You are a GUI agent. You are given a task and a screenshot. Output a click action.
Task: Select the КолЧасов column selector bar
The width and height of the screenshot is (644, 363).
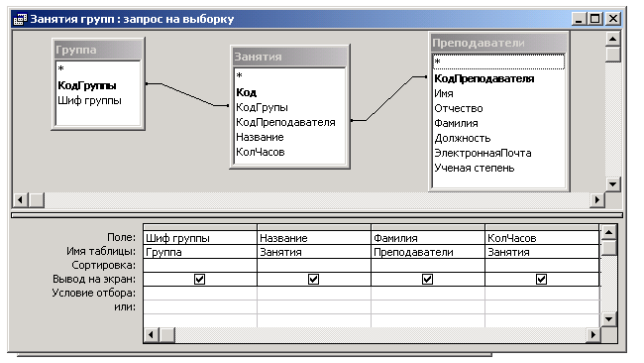point(542,227)
